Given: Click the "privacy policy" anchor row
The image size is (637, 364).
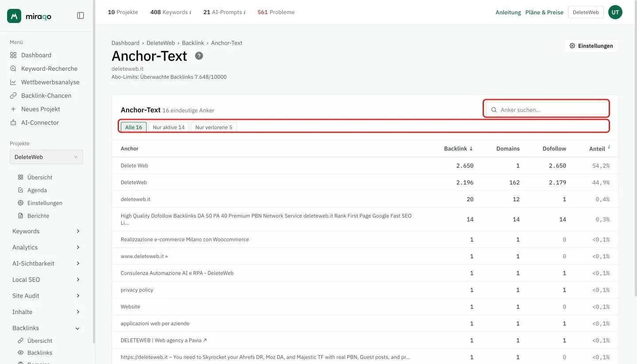Looking at the screenshot, I should click(x=365, y=290).
